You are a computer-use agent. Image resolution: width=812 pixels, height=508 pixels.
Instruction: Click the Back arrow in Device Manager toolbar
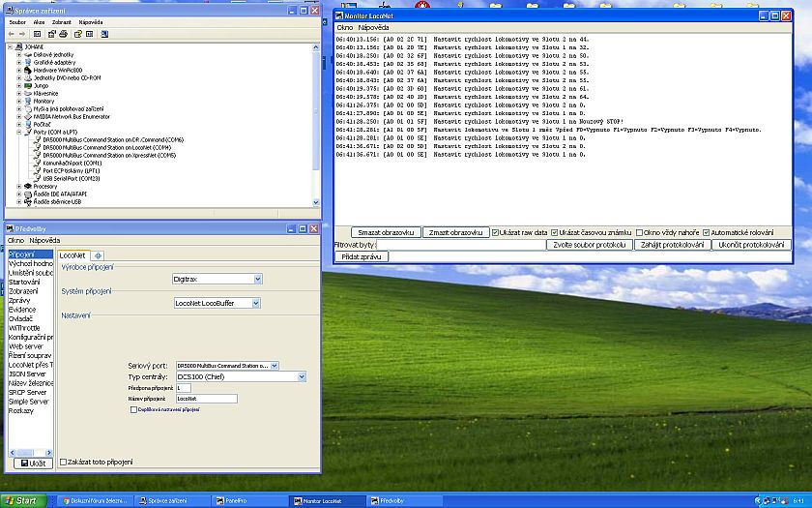[x=10, y=33]
